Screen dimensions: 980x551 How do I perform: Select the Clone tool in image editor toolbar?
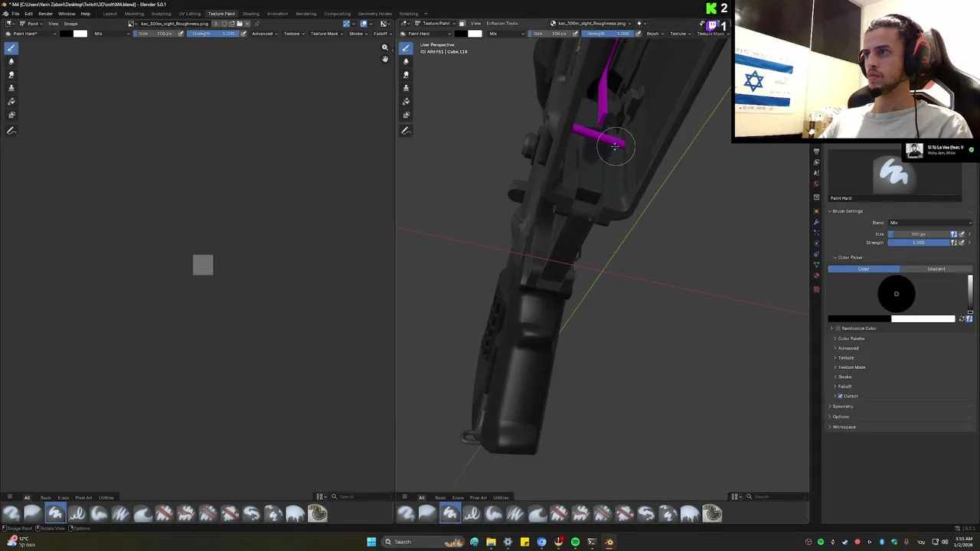coord(11,88)
